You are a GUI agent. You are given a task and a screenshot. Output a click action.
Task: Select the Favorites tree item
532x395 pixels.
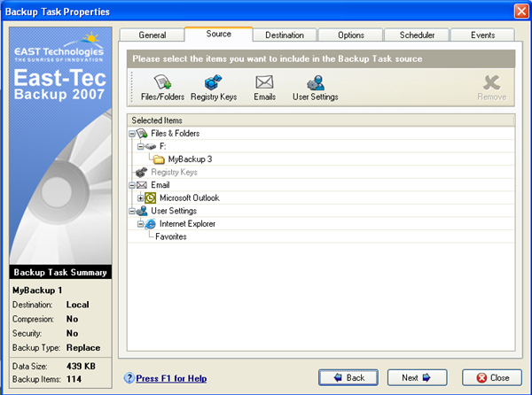(x=171, y=236)
